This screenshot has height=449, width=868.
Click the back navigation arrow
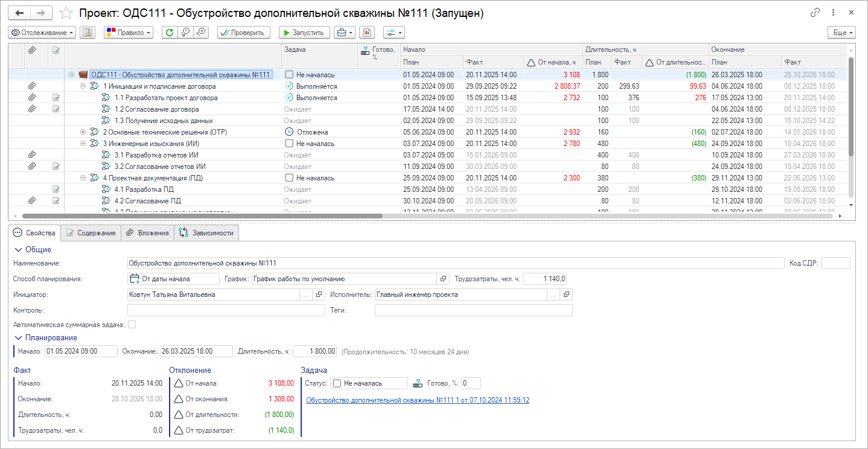20,13
